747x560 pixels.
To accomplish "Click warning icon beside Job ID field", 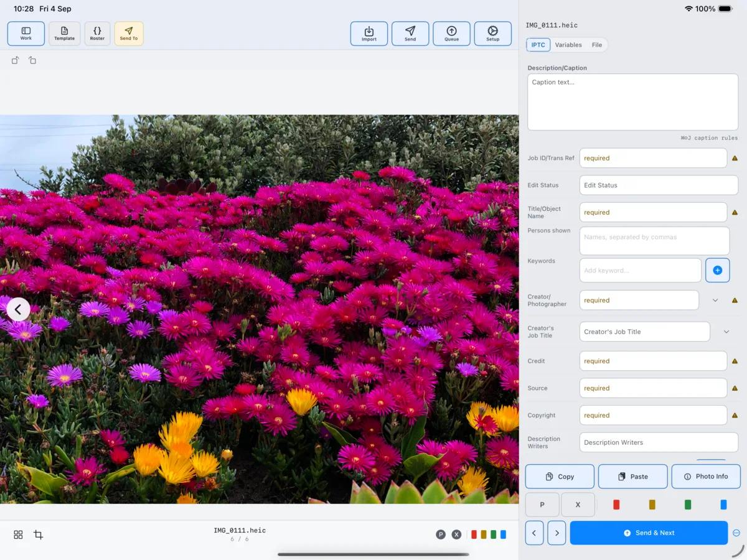I will [x=735, y=158].
